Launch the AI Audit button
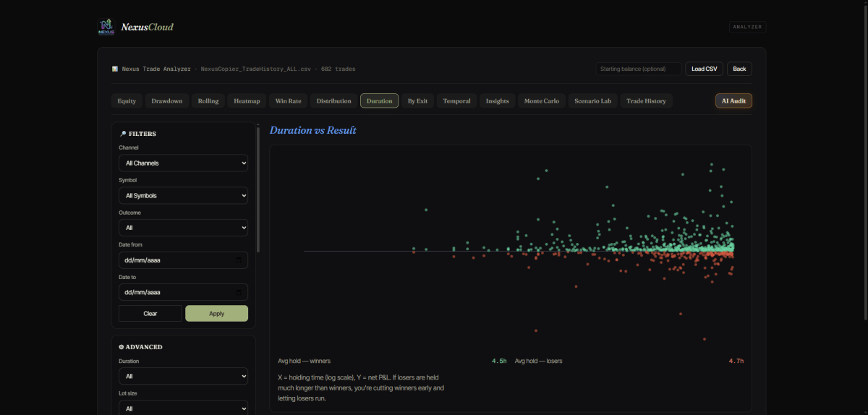The width and height of the screenshot is (868, 415). tap(733, 101)
